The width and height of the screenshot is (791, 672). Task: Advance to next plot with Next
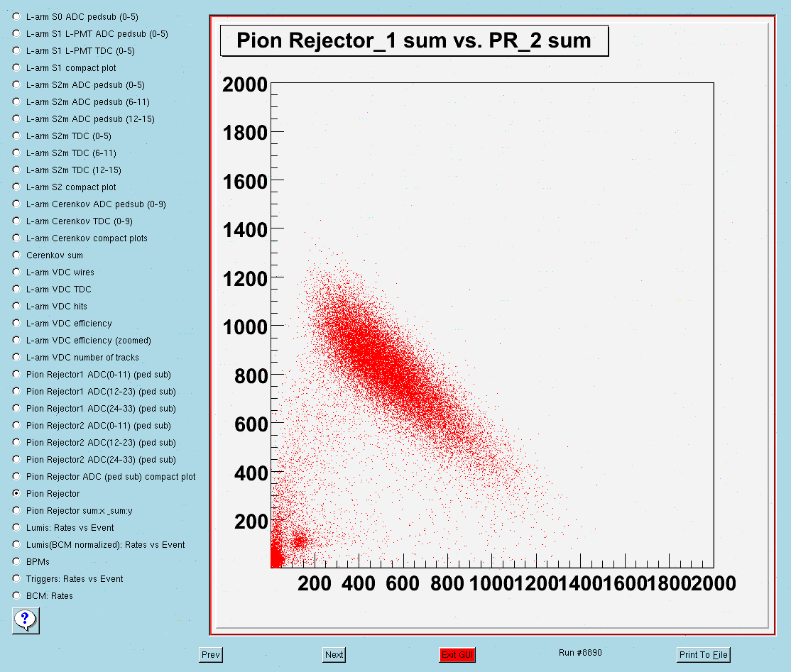click(334, 655)
